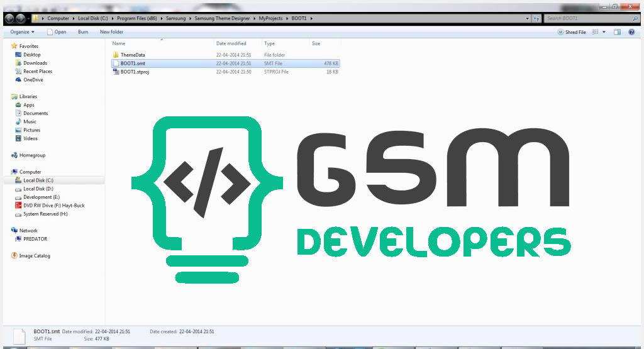644x349 pixels.
Task: Open the view options dropdown arrow
Action: coord(604,32)
